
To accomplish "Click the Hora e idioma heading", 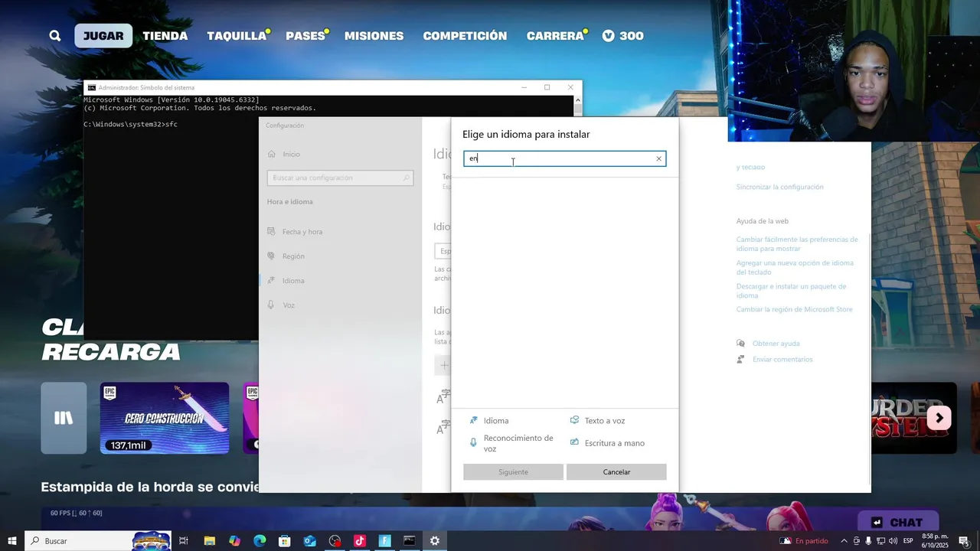I will point(290,202).
